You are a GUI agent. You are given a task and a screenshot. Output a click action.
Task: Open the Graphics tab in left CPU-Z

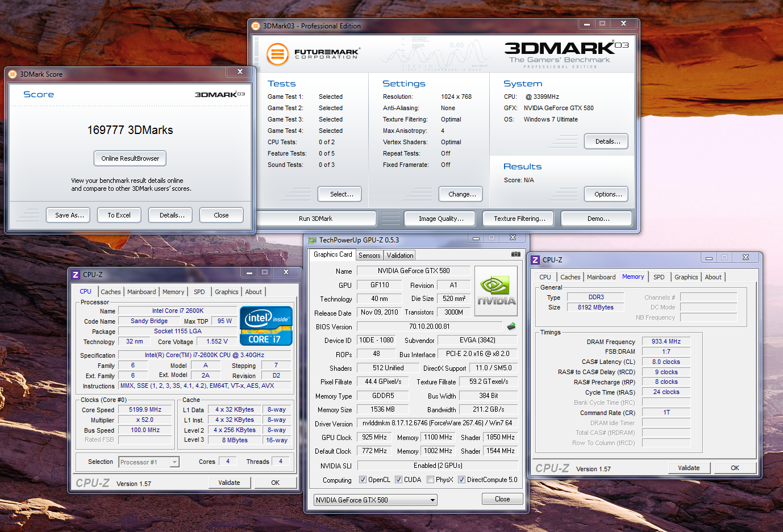tap(226, 292)
